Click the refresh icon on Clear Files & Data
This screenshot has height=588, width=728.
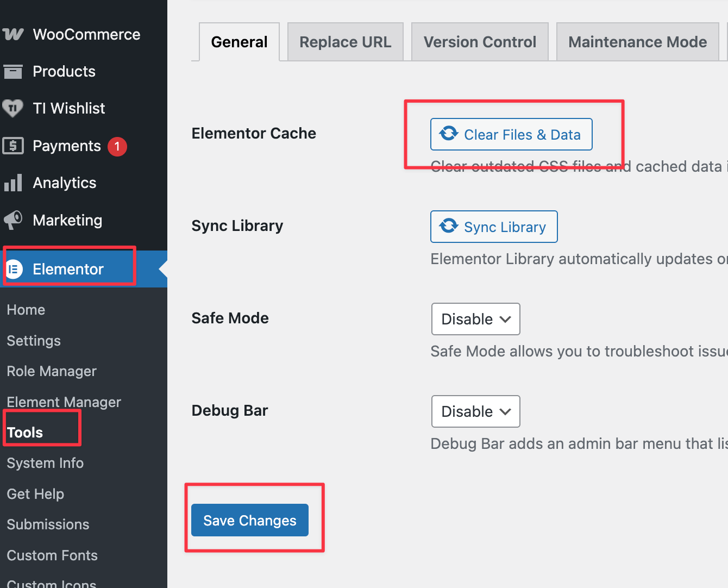pyautogui.click(x=449, y=134)
